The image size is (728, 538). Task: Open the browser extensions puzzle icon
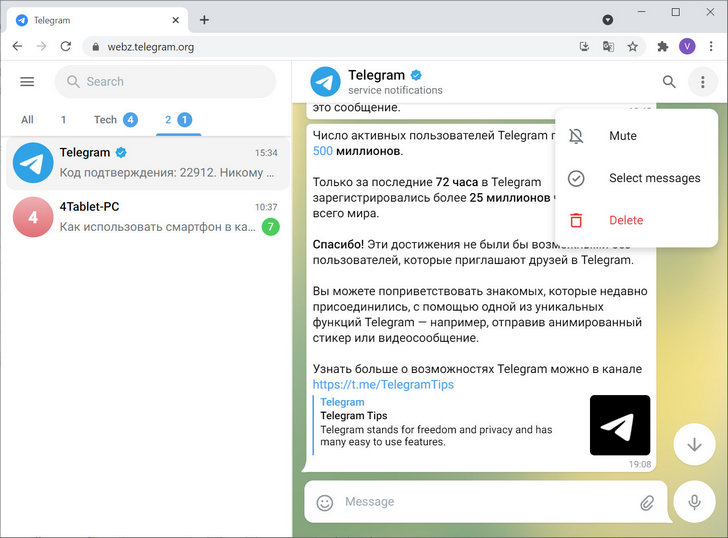663,46
